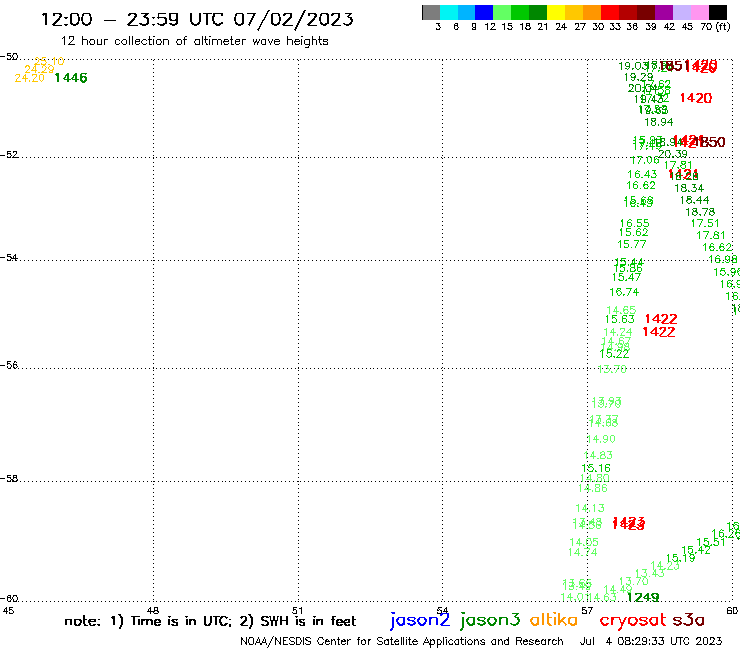Click the wave height value '16.43'

pos(642,175)
